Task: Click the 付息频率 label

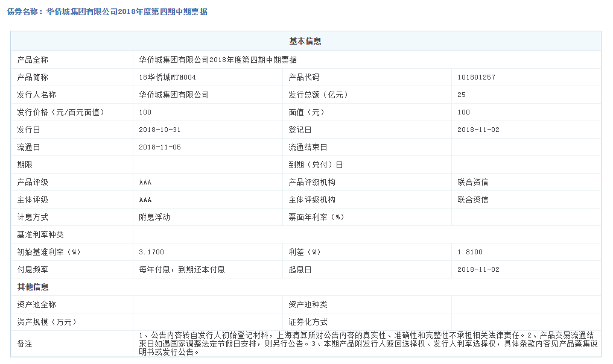Action: [33, 270]
